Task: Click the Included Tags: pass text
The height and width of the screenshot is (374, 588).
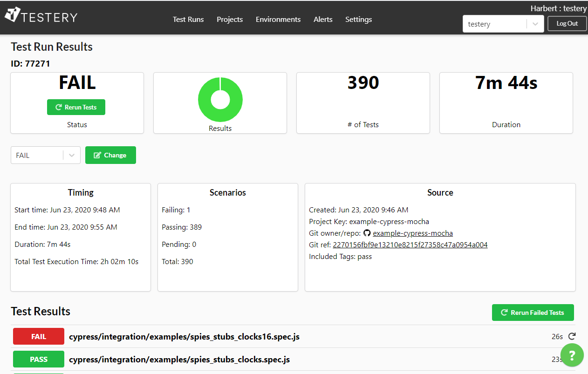Action: pos(340,257)
